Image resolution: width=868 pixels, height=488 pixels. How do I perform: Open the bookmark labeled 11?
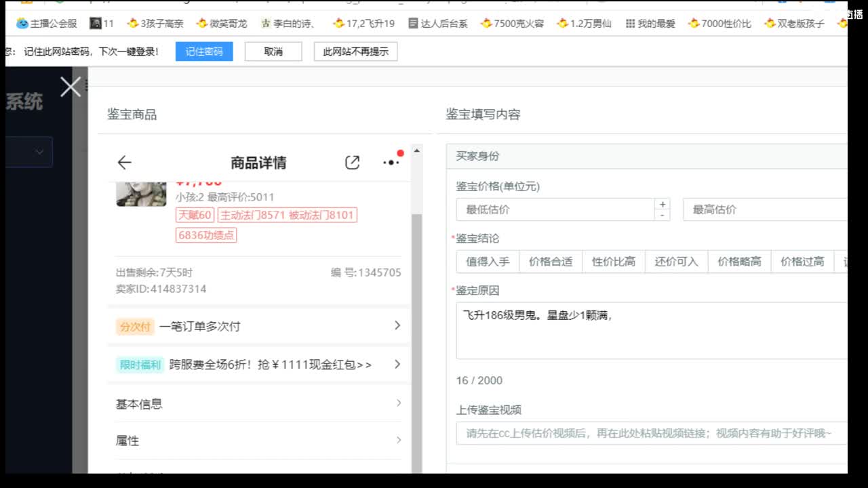tap(102, 24)
